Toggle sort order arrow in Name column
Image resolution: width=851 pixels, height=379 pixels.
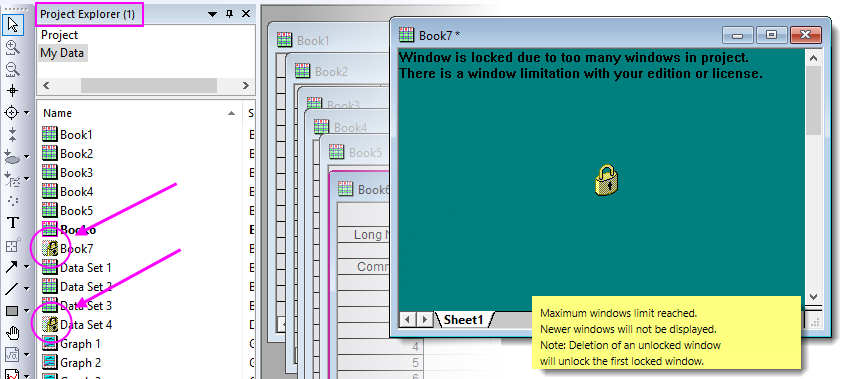pyautogui.click(x=232, y=113)
